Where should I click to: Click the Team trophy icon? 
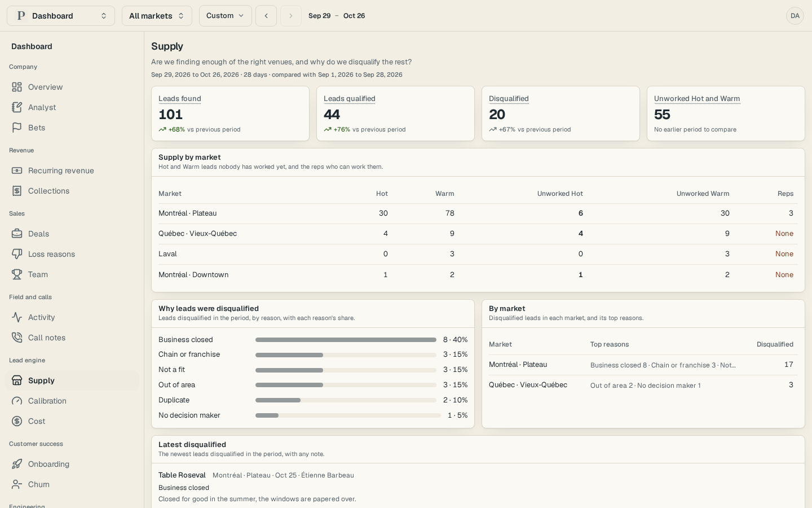click(17, 274)
